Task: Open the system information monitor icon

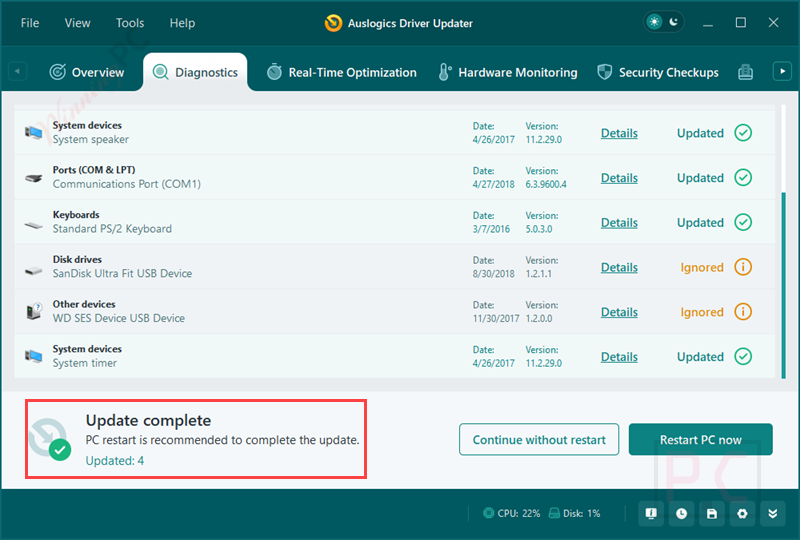Action: click(651, 513)
